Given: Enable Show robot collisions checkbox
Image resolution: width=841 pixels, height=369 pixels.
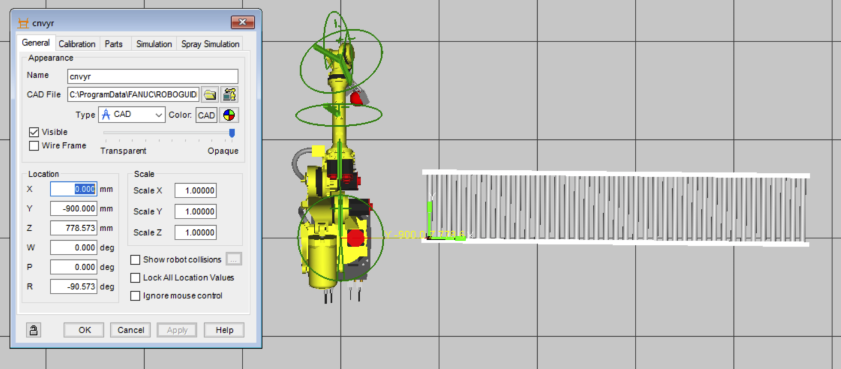Looking at the screenshot, I should [135, 260].
